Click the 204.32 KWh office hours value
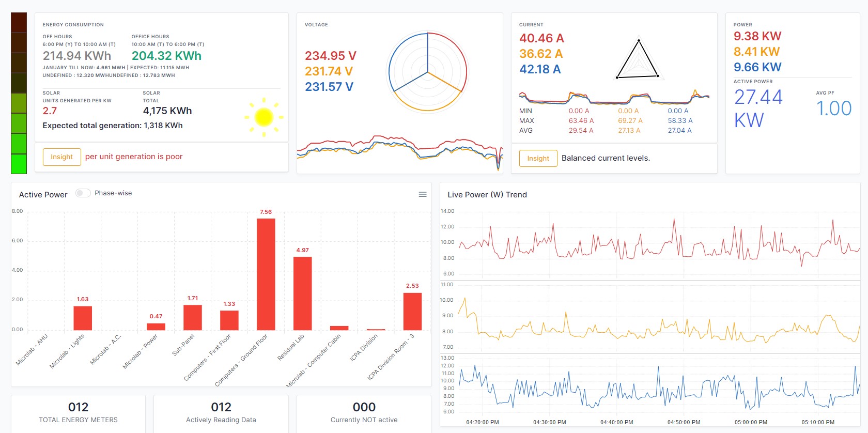868x433 pixels. tap(166, 56)
